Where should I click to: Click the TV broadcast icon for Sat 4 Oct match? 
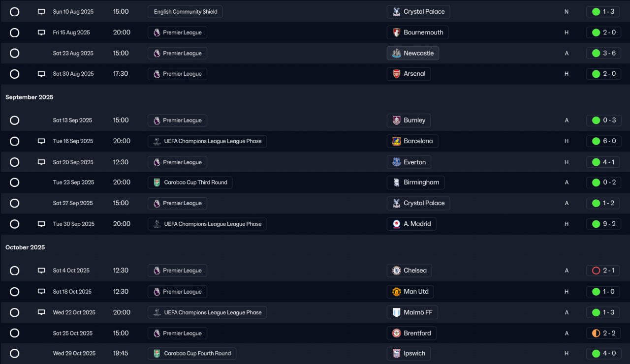pyautogui.click(x=41, y=271)
